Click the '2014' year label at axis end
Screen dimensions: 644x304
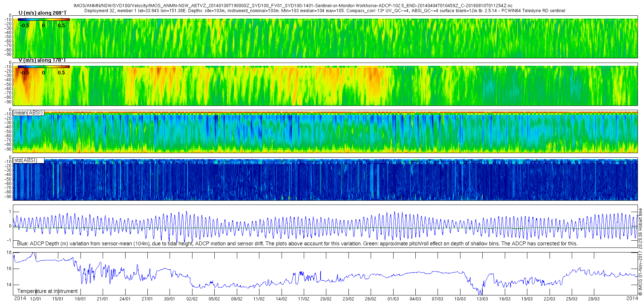[632, 298]
